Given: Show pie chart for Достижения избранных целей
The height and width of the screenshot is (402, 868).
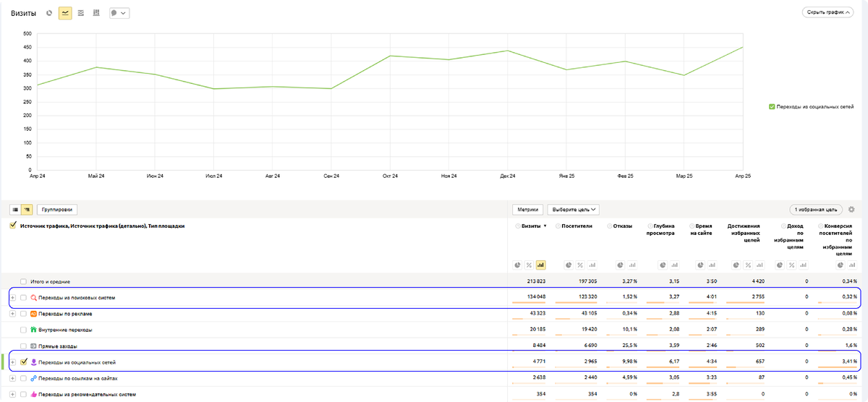Looking at the screenshot, I should (x=736, y=265).
